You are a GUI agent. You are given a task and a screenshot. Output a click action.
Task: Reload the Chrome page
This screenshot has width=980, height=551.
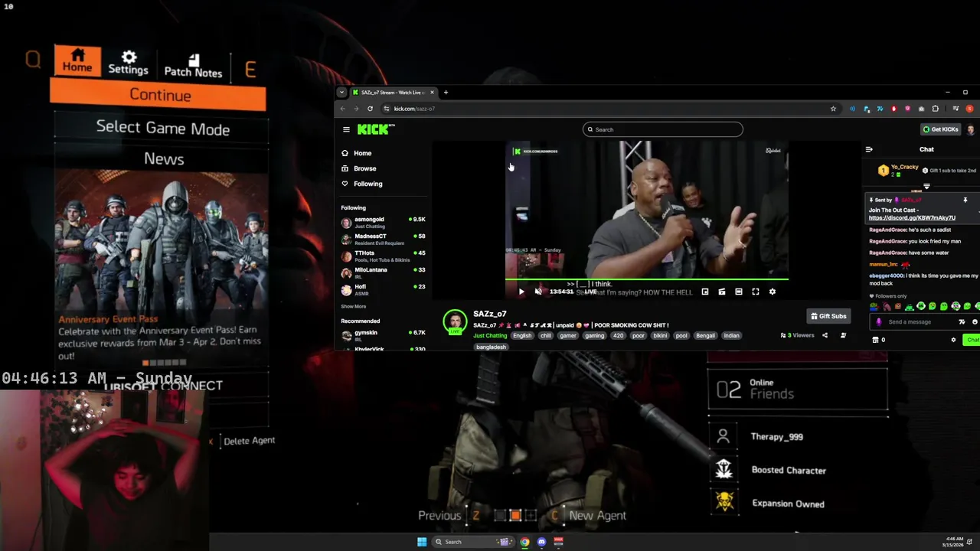[x=370, y=109]
